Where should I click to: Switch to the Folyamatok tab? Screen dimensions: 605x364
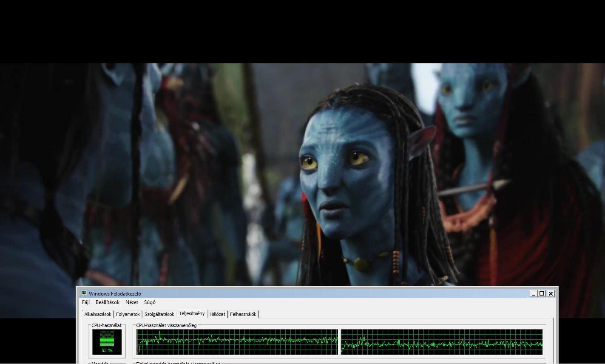(128, 314)
